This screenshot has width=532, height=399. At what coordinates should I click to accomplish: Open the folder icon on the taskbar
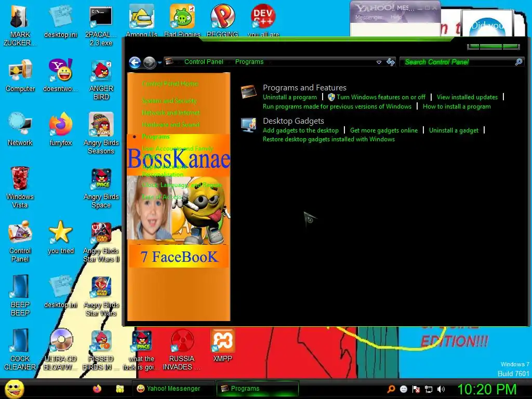tap(120, 389)
